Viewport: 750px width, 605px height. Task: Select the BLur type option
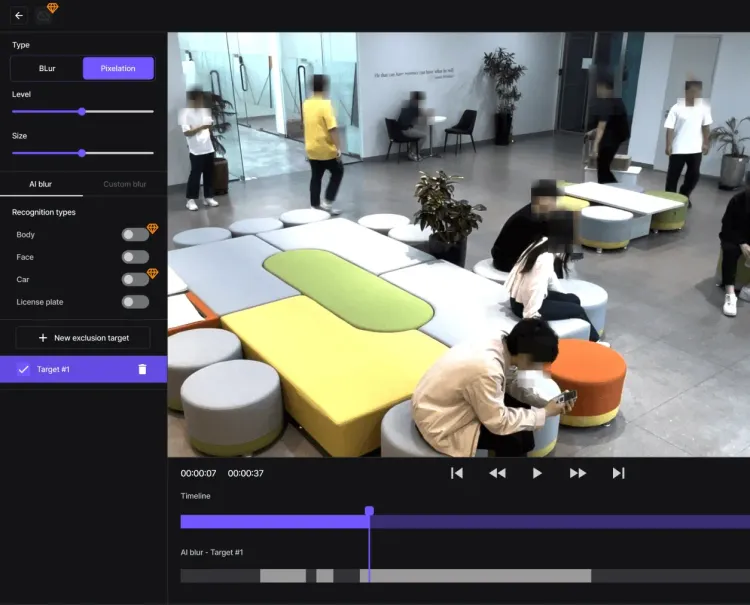pos(47,68)
